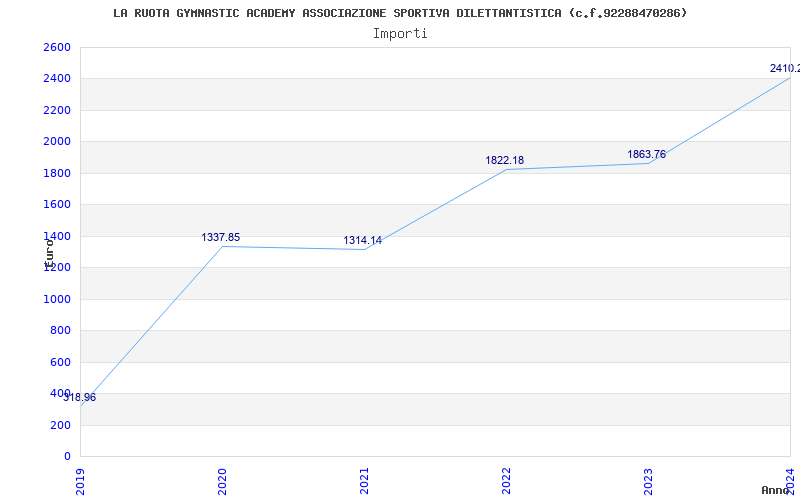Click the 2400 y-axis value
This screenshot has height=500, width=800.
point(57,79)
